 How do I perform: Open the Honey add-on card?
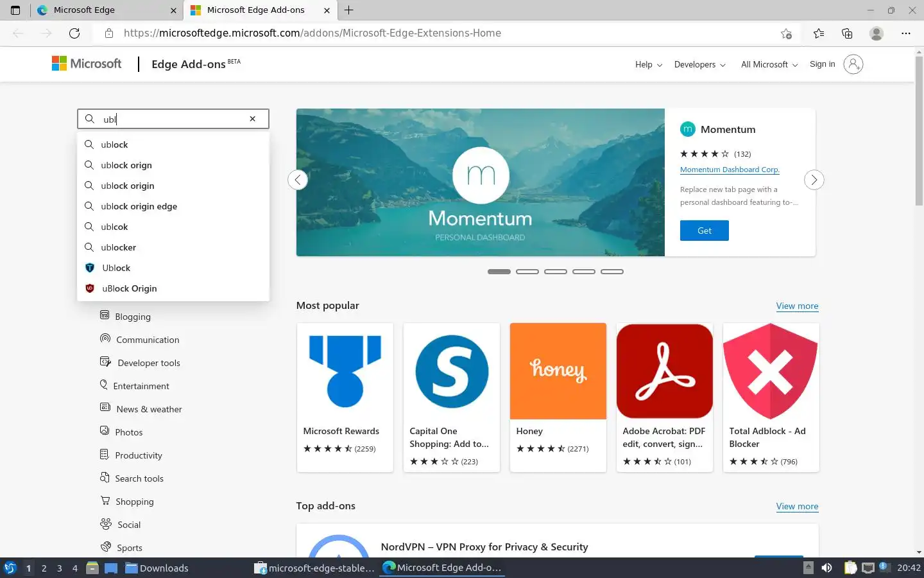tap(558, 398)
